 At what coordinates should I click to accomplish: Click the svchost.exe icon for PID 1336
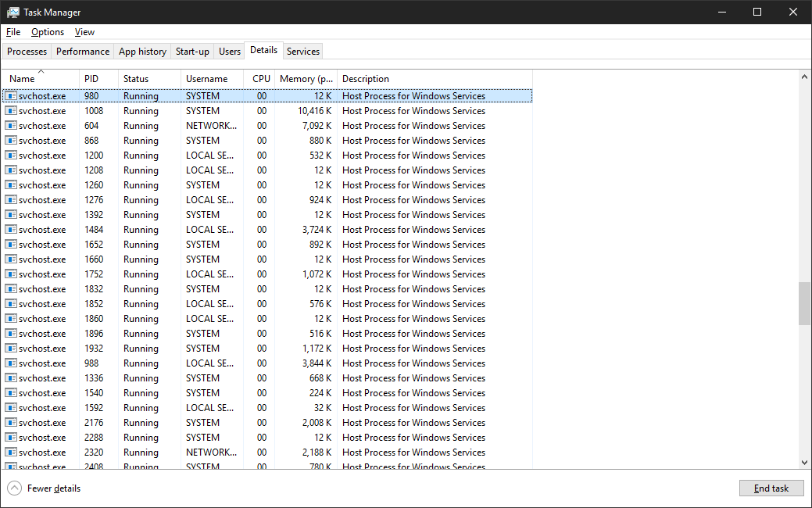11,378
